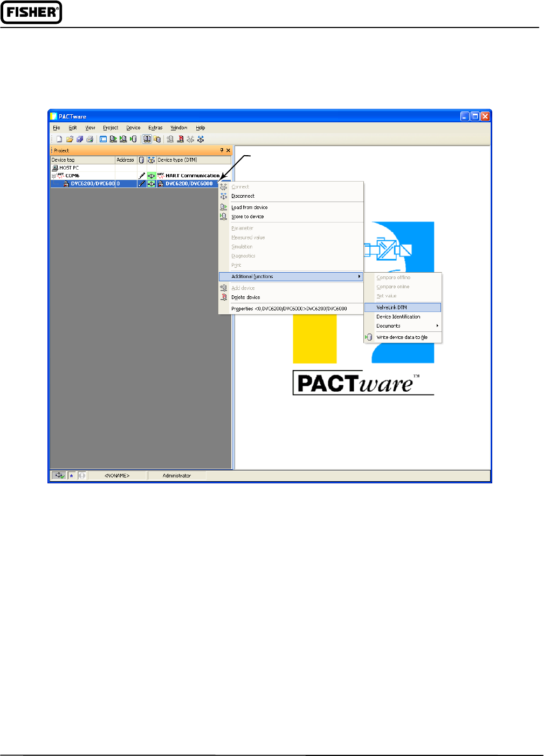Select ValveLink DTM in submenu

(403, 307)
